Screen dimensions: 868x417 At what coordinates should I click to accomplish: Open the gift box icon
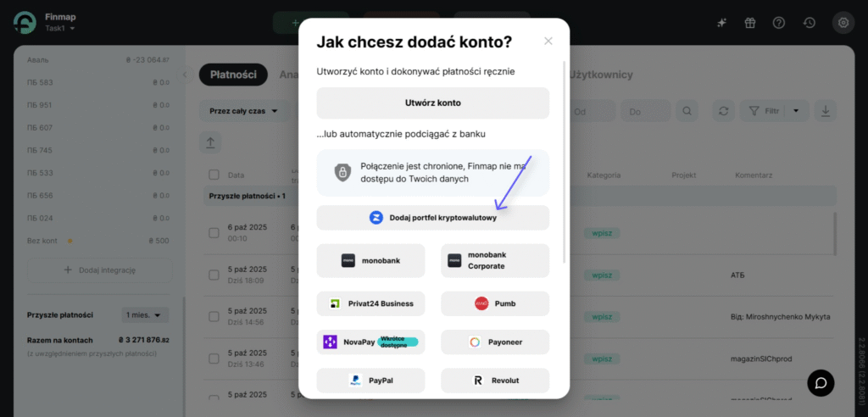tap(749, 23)
